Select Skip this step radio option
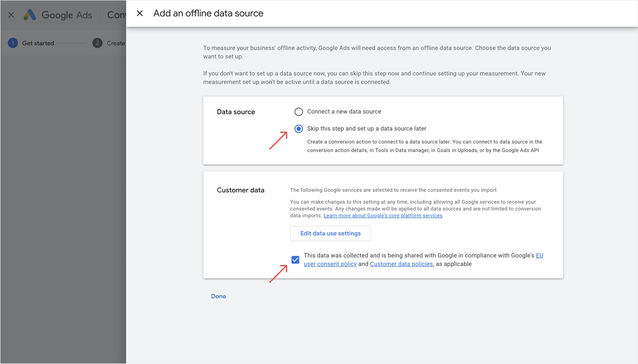This screenshot has width=638, height=364. tap(298, 129)
